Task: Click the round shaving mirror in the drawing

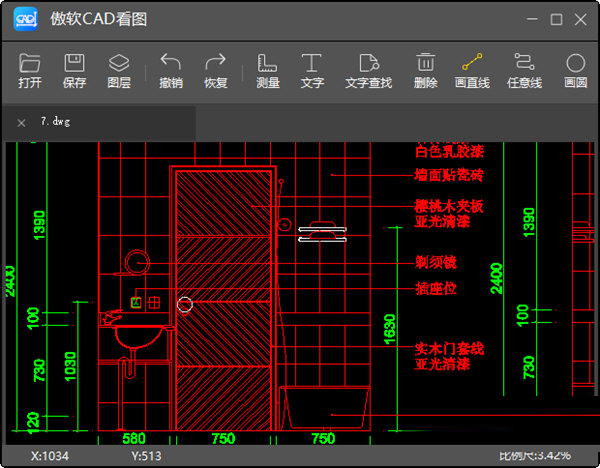Action: tap(137, 262)
